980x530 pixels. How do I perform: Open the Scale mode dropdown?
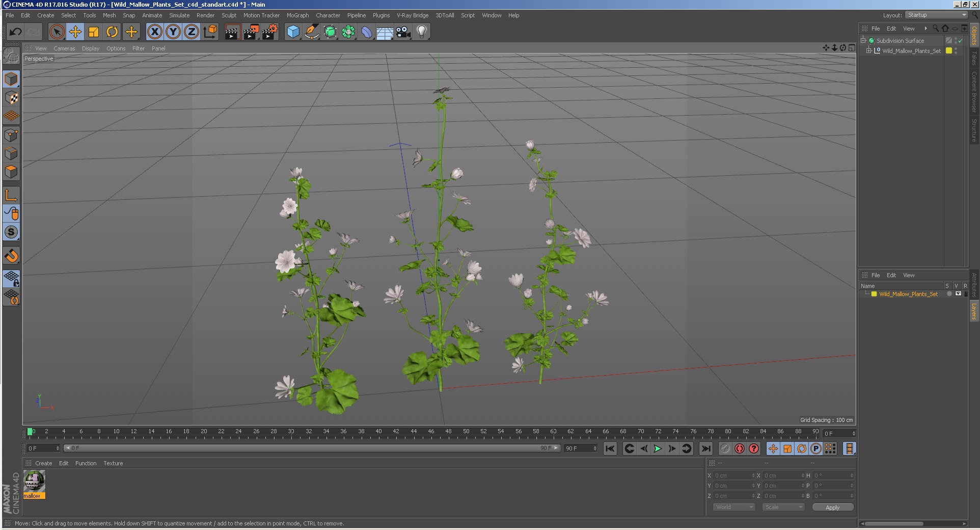click(783, 507)
